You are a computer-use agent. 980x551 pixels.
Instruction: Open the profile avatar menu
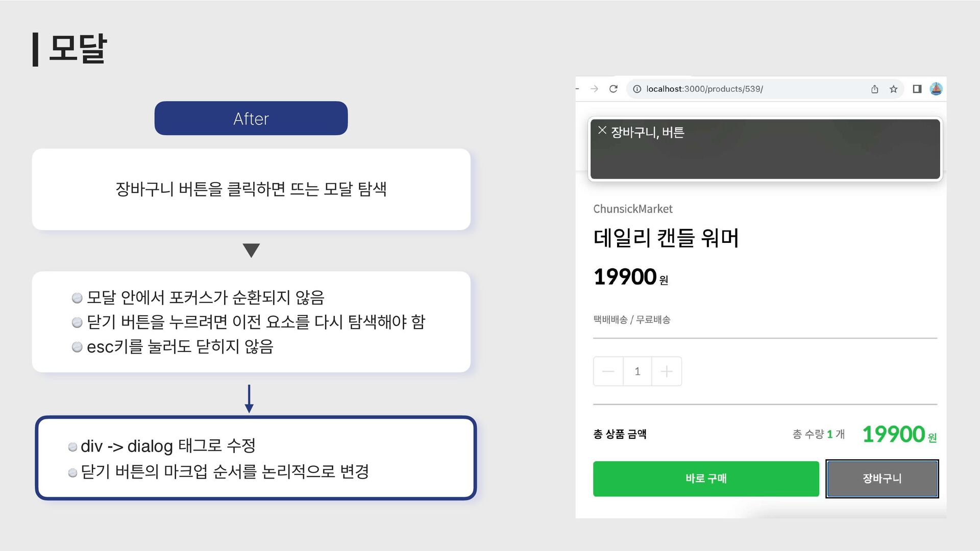(x=936, y=89)
